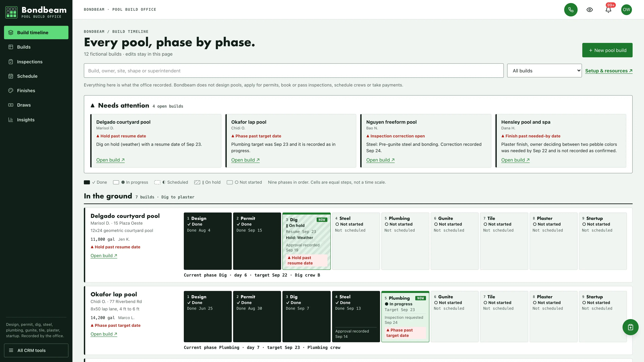Select Okafor's Plumbing in-progress phase cell
Viewport: 644px width, 362px height.
pyautogui.click(x=405, y=317)
